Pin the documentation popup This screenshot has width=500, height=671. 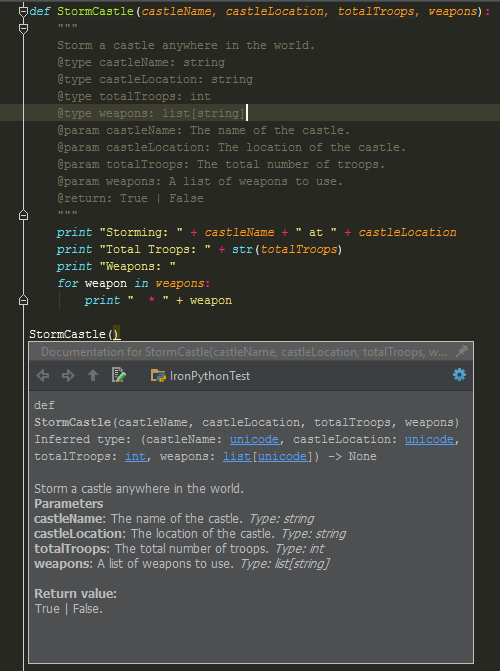pos(461,352)
